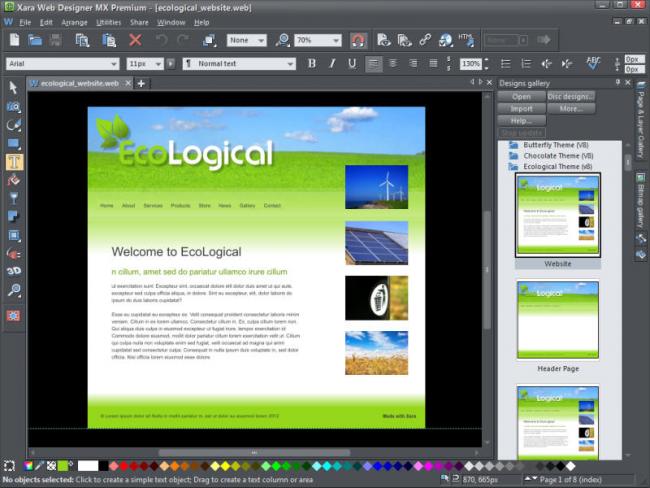Viewport: 650px width, 488px height.
Task: Click the horizontal canvas scrollbar
Action: [254, 452]
